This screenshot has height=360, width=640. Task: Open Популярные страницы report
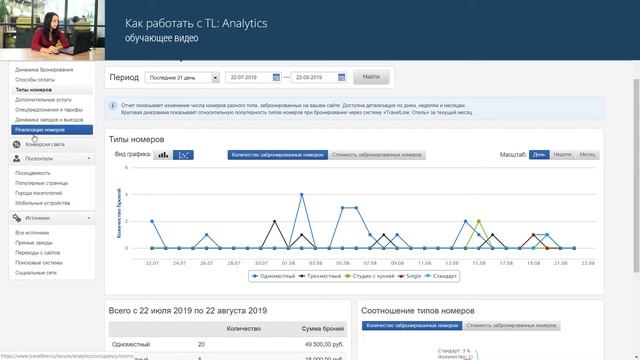[42, 183]
